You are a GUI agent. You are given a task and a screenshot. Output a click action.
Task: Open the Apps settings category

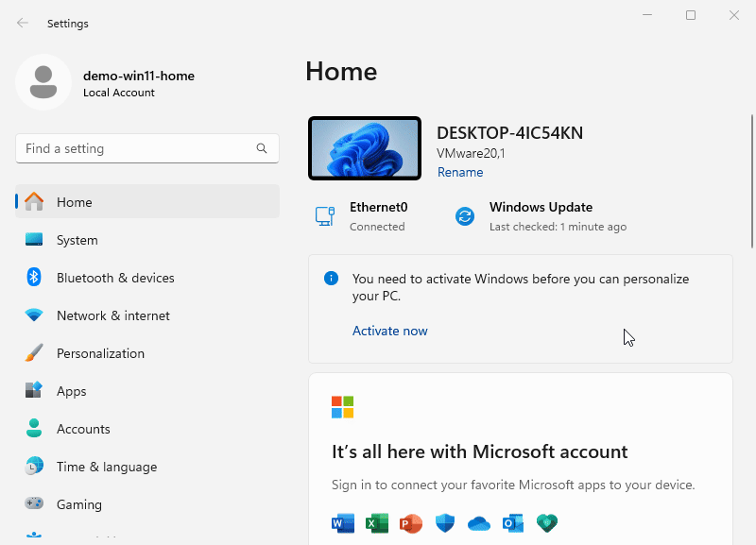point(147,390)
